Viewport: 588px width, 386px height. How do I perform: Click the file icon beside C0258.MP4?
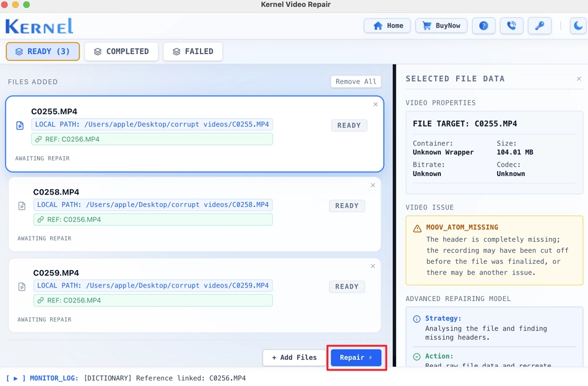[x=22, y=206]
